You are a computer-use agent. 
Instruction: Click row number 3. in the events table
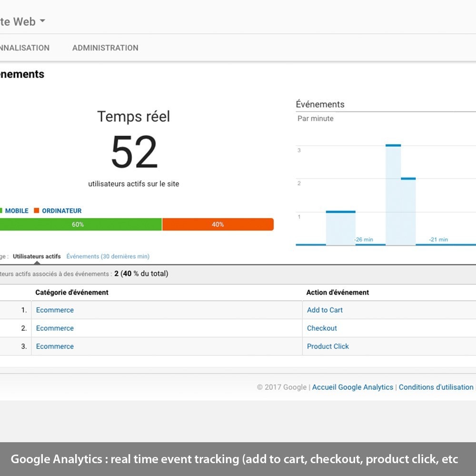pos(24,347)
